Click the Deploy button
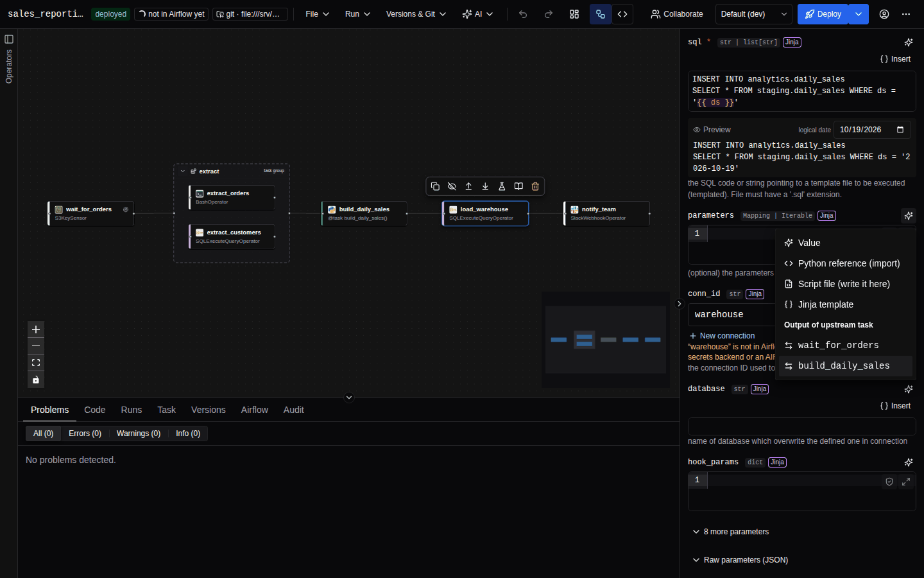The image size is (924, 578). click(x=823, y=14)
